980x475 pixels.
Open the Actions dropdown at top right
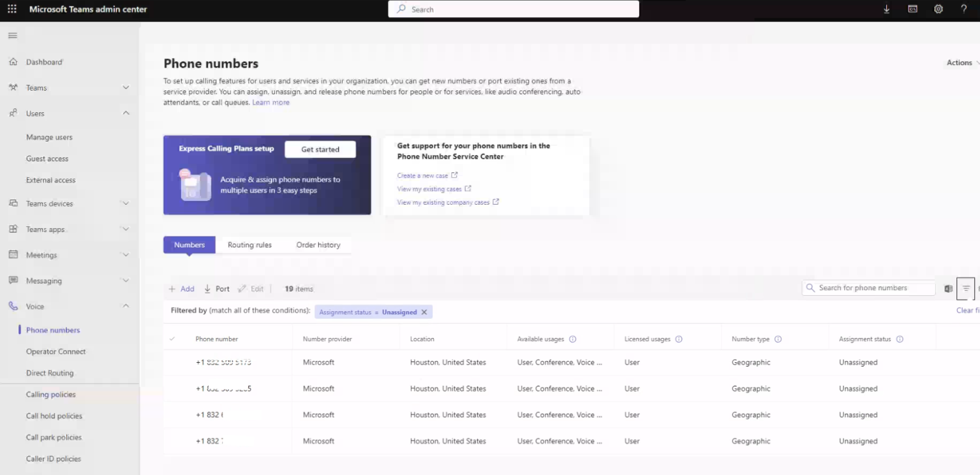coord(960,62)
